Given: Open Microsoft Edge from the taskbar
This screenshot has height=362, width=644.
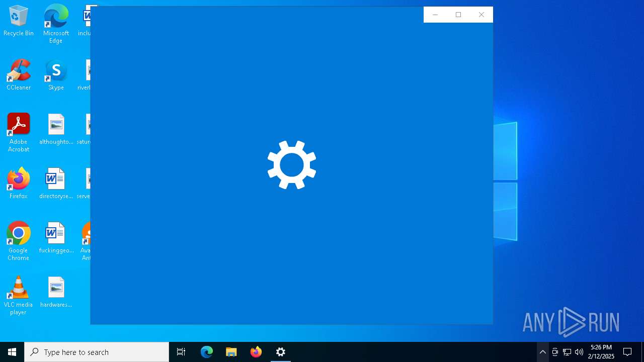Looking at the screenshot, I should [207, 352].
